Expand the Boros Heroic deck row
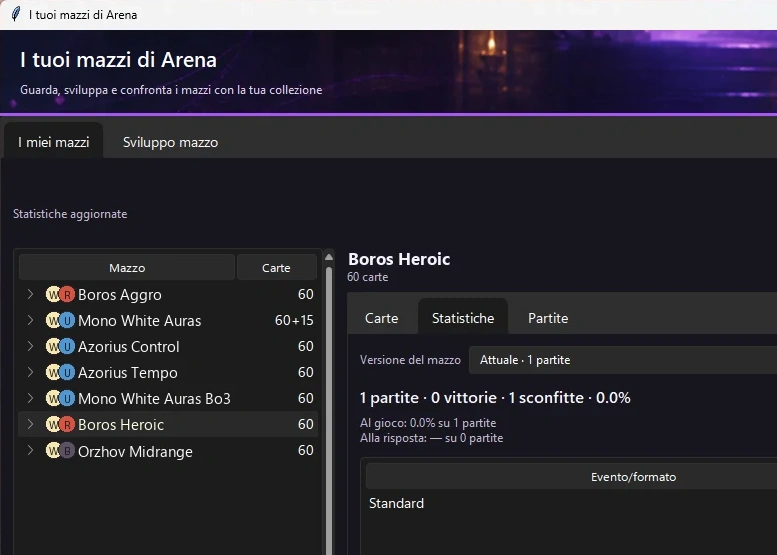This screenshot has height=555, width=777. tap(30, 425)
